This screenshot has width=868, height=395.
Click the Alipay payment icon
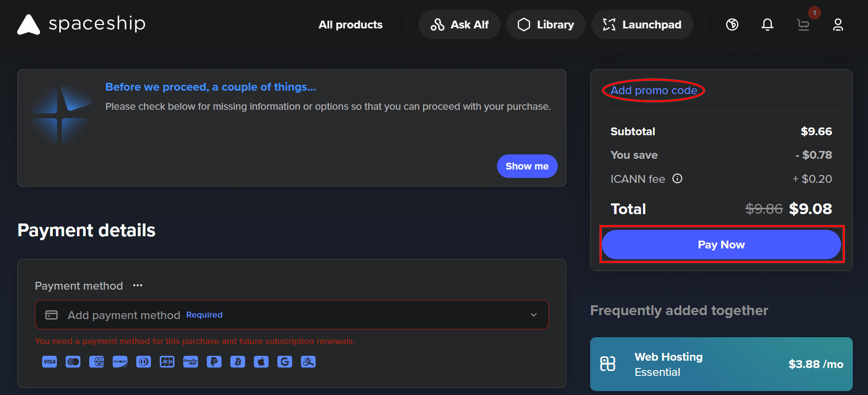(x=308, y=362)
